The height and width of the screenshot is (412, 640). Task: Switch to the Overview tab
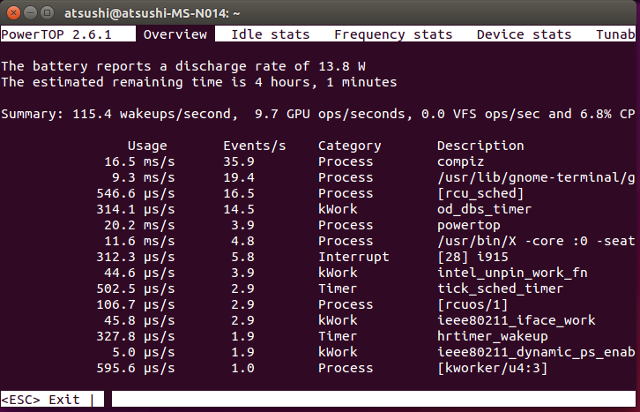tap(175, 34)
